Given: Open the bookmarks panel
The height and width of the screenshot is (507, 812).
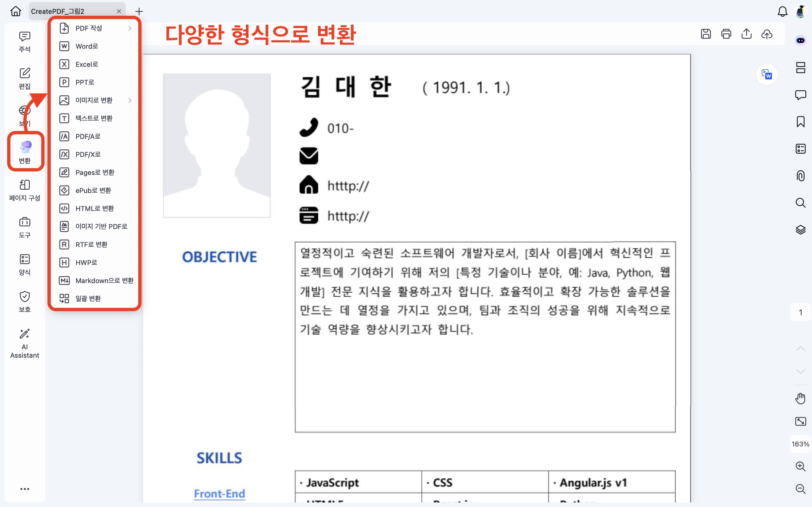Looking at the screenshot, I should point(801,121).
